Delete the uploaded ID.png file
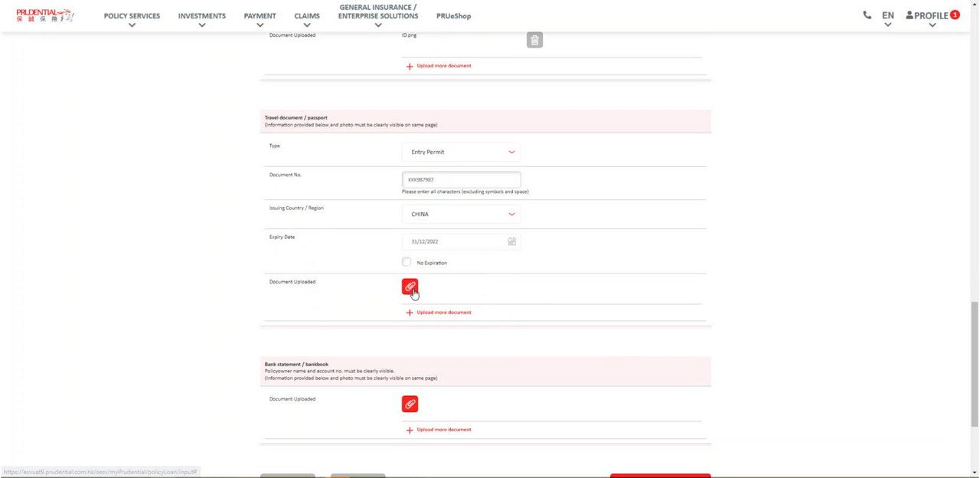This screenshot has height=478, width=980. pyautogui.click(x=534, y=40)
